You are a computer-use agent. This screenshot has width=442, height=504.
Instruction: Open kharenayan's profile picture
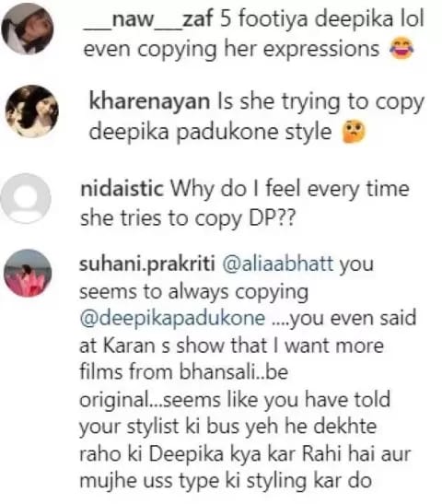point(32,111)
